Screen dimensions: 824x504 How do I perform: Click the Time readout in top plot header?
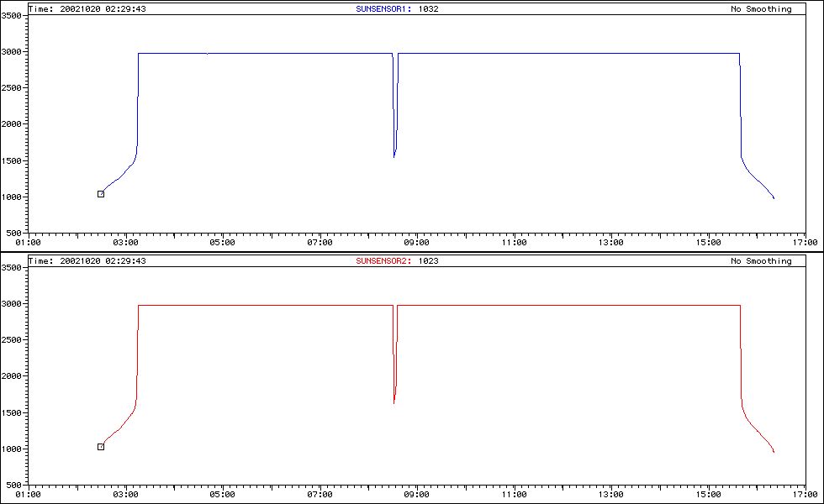87,9
